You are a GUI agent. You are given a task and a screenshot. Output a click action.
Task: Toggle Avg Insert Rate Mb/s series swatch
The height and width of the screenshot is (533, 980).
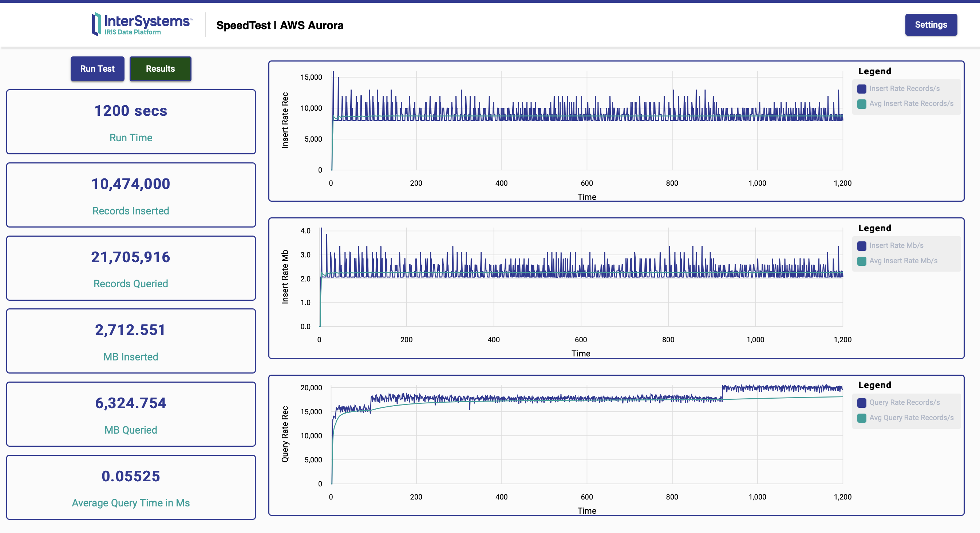(x=862, y=261)
